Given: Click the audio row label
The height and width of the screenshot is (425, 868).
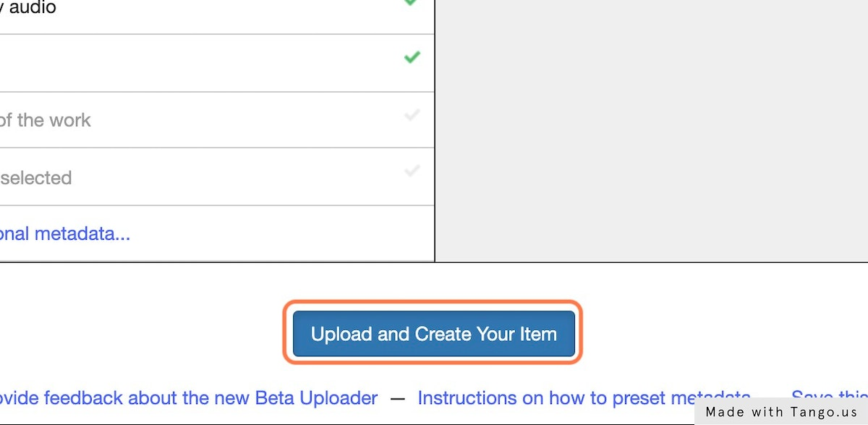Looking at the screenshot, I should (x=29, y=8).
